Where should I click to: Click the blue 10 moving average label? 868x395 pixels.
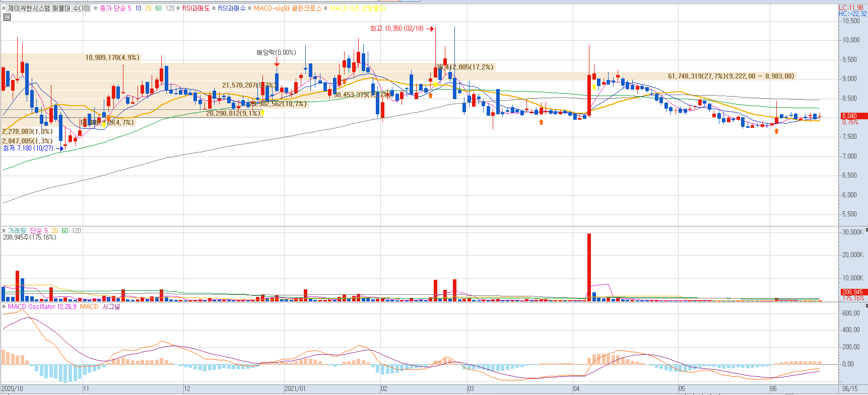(x=138, y=8)
